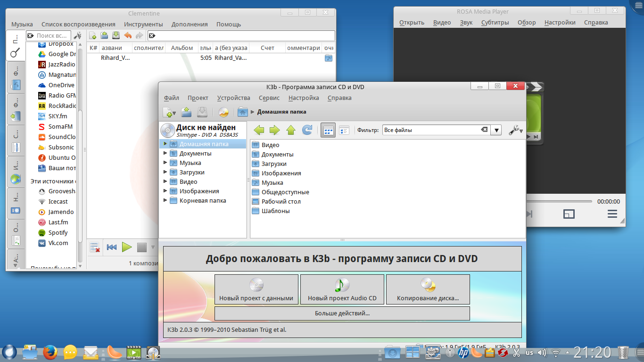This screenshot has width=644, height=362.
Task: Reload the K3b file browser view
Action: (x=307, y=130)
